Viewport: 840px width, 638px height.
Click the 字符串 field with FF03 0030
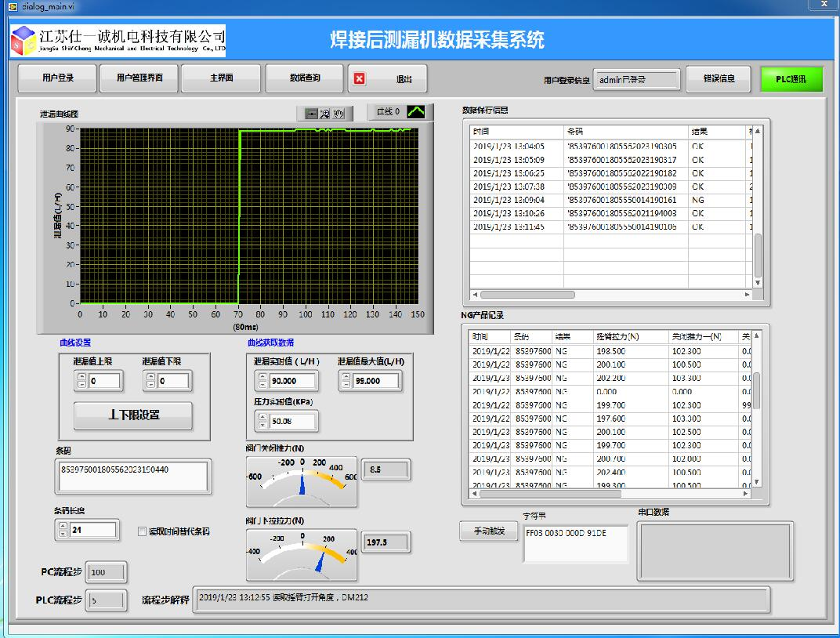[575, 544]
